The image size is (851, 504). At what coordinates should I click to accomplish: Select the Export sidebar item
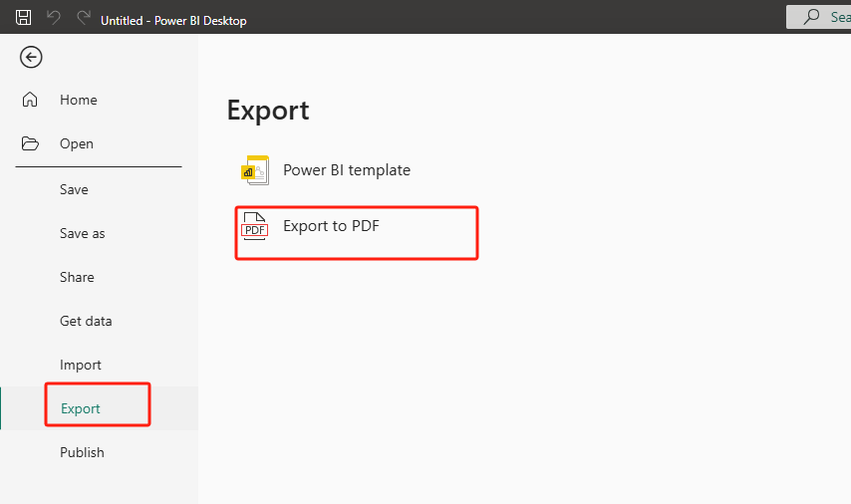(81, 408)
